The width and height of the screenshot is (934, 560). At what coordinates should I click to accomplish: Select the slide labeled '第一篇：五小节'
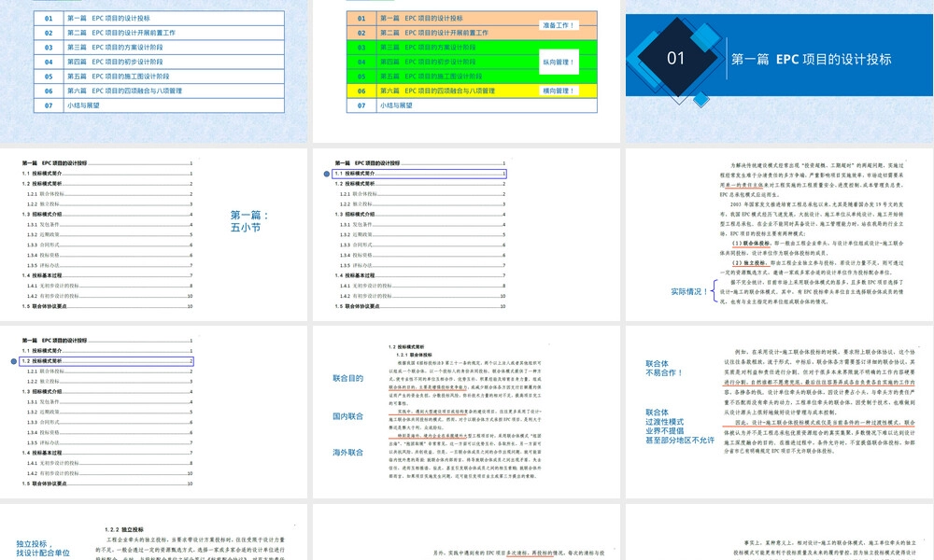(x=154, y=234)
